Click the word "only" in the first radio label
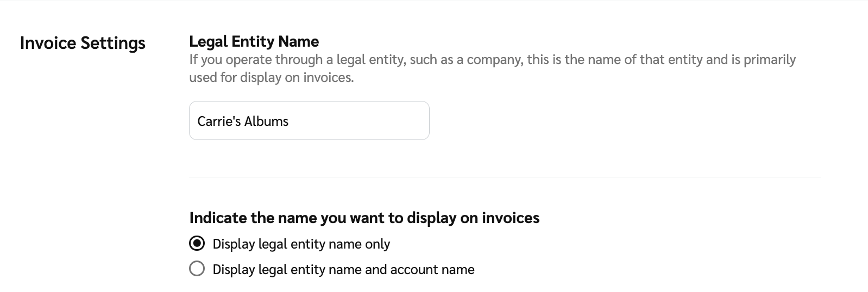 [377, 244]
